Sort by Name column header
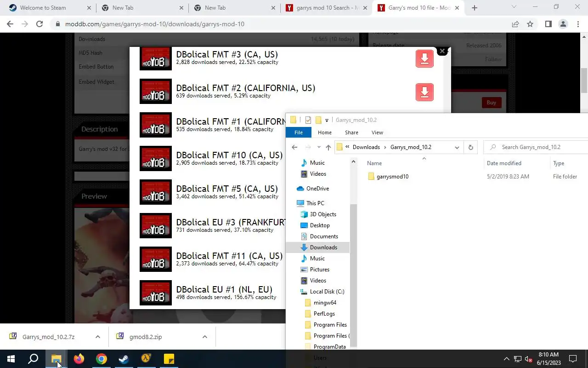Image resolution: width=588 pixels, height=368 pixels. [x=374, y=163]
